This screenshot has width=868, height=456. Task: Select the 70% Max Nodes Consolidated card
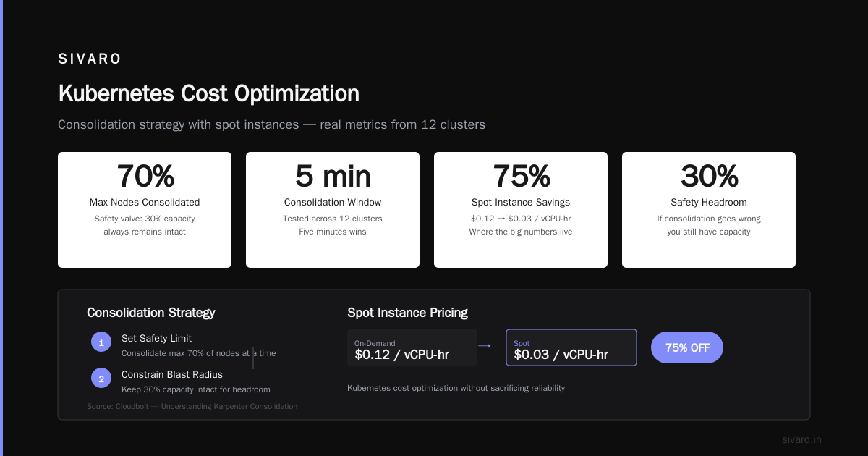(x=145, y=210)
